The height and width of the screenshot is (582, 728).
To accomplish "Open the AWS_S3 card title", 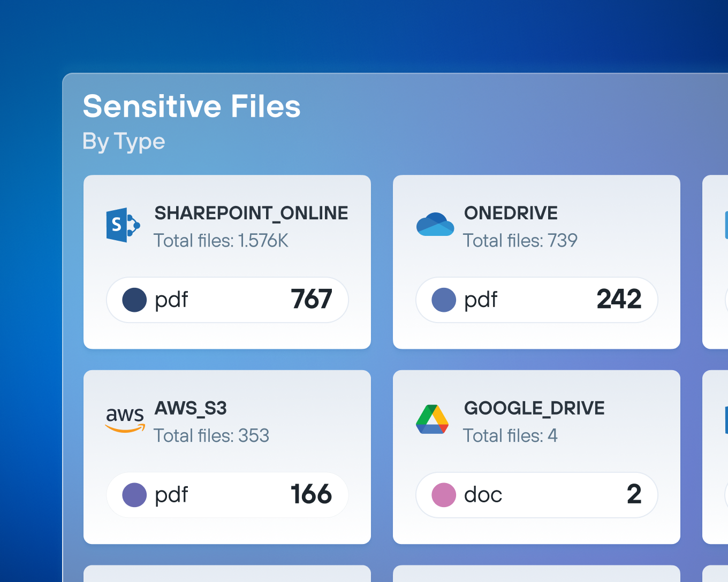I will [x=191, y=408].
